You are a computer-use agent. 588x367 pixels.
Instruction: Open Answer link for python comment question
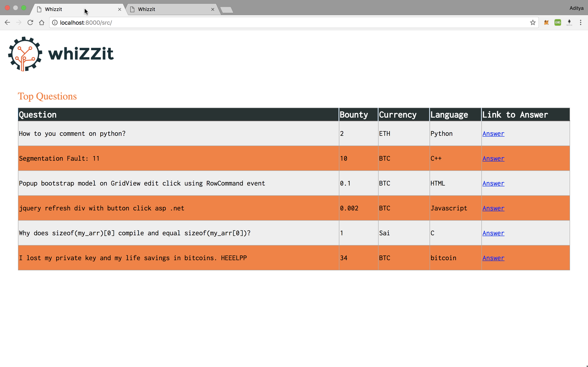[x=493, y=134]
